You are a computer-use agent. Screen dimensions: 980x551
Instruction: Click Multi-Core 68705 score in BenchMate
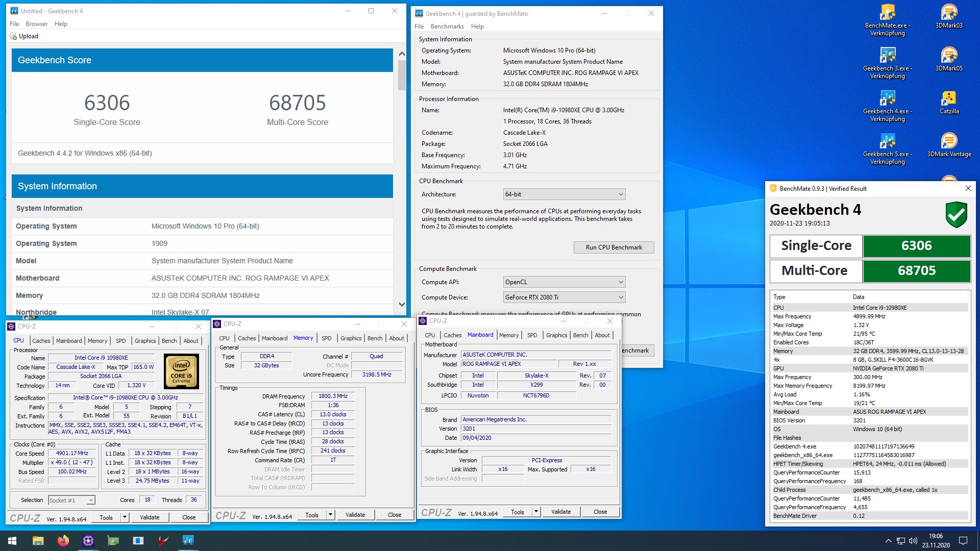coord(917,271)
